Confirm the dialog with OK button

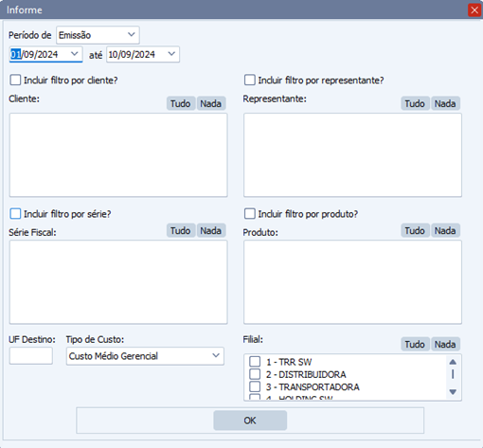click(250, 421)
